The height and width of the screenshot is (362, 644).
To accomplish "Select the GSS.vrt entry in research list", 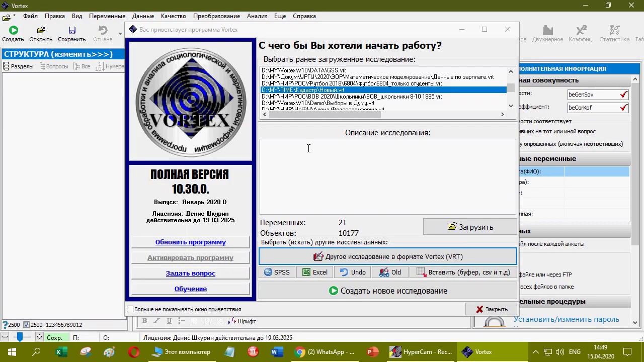I will (x=383, y=70).
